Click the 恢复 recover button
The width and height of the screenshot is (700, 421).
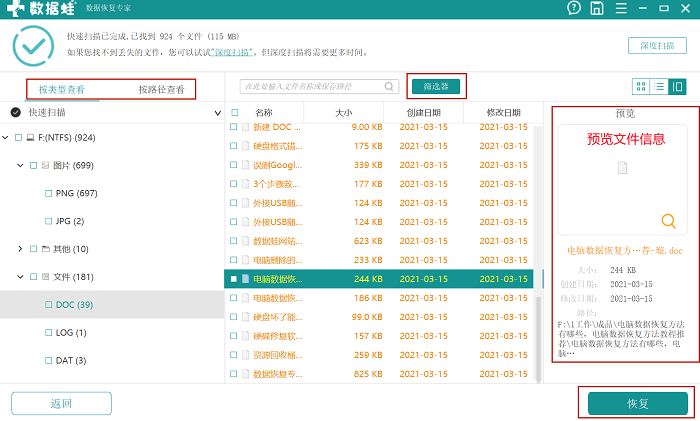[x=638, y=404]
